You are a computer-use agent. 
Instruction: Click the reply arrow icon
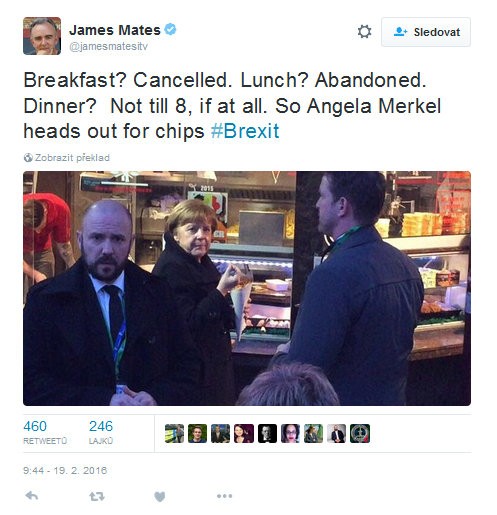[x=32, y=496]
